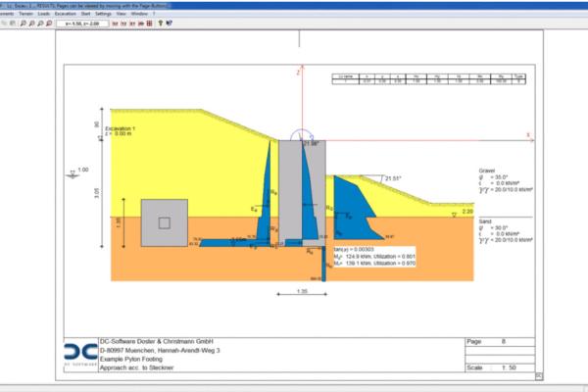Open the Terrain menu
Screen dimensions: 588x392
[27, 14]
